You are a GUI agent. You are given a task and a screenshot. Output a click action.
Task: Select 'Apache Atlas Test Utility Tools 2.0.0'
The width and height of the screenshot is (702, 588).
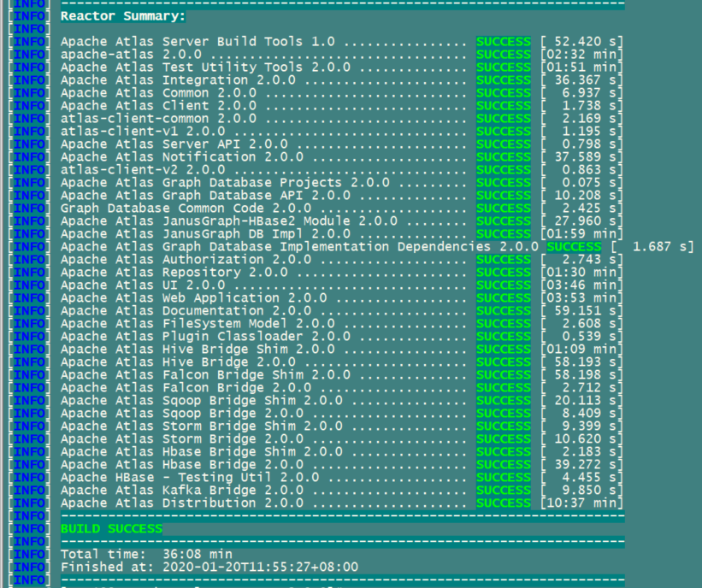click(205, 68)
